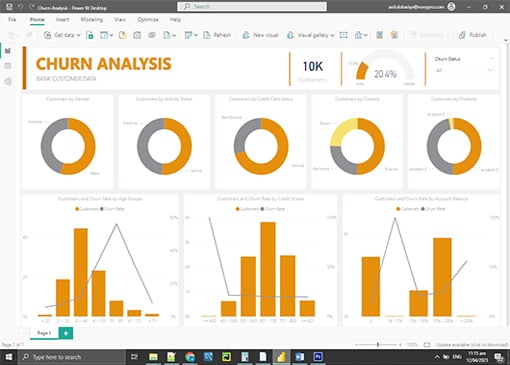Expand the Visual gallery dropdown

(332, 35)
